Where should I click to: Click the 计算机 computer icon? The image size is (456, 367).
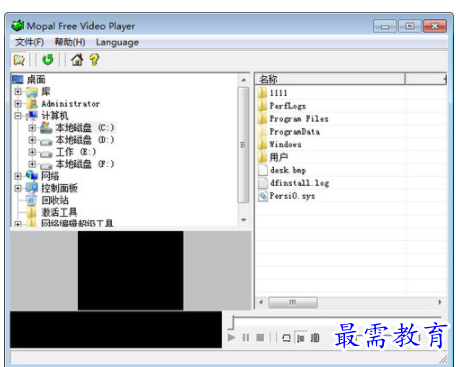click(x=32, y=116)
